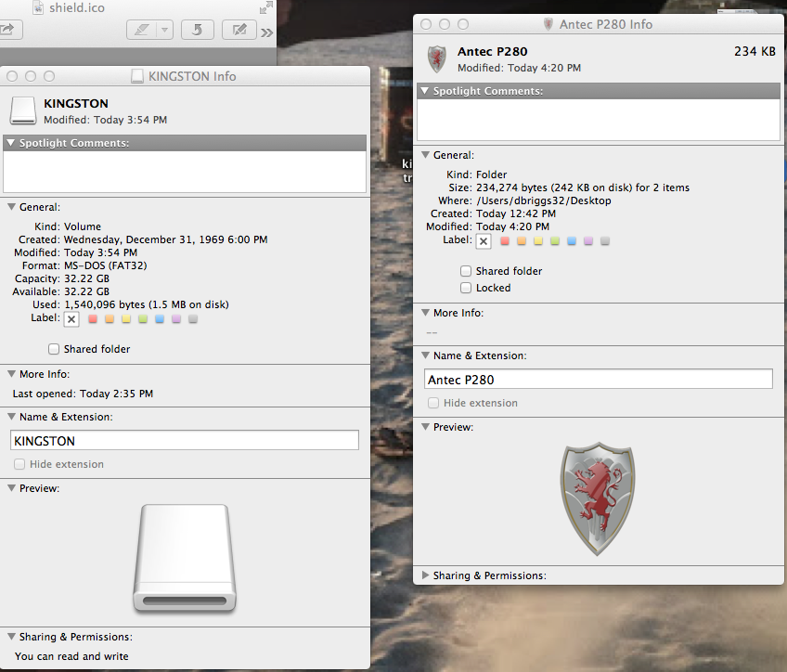
Task: Pick orange label for Antec P280
Action: [x=522, y=241]
